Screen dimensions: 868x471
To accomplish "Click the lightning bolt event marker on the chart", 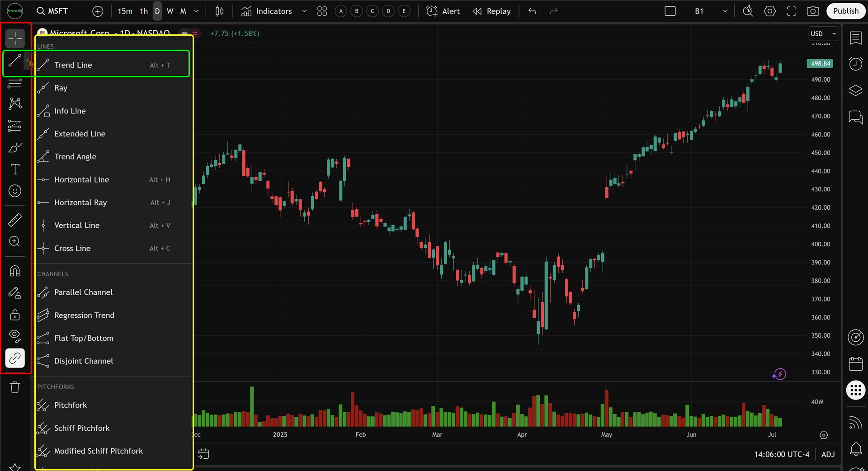I will (779, 374).
